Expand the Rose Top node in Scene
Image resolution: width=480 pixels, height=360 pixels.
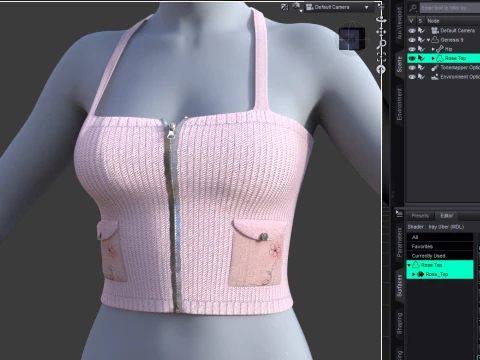[433, 59]
